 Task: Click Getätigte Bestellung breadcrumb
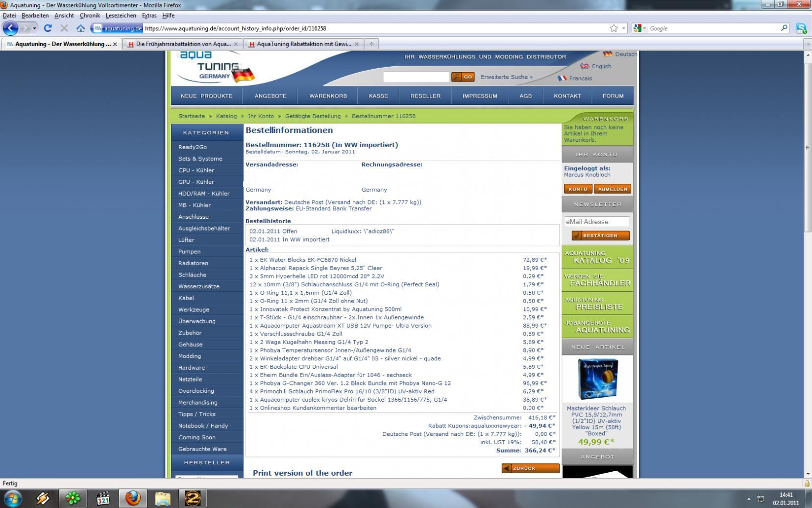(313, 116)
